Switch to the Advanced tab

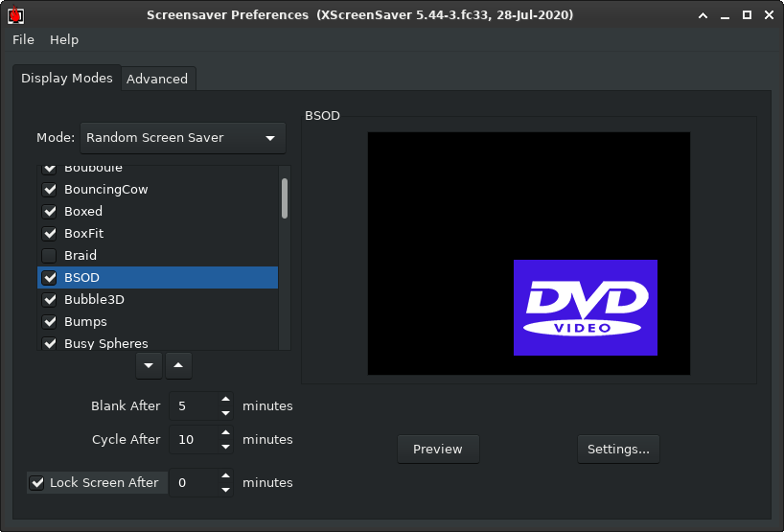(x=157, y=79)
